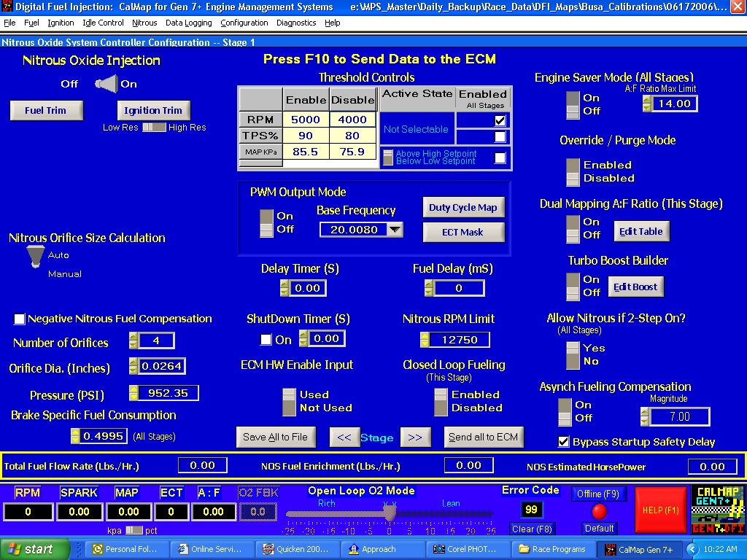Viewport: 747px width, 560px height.
Task: Click the system tray expand arrow
Action: tap(692, 549)
